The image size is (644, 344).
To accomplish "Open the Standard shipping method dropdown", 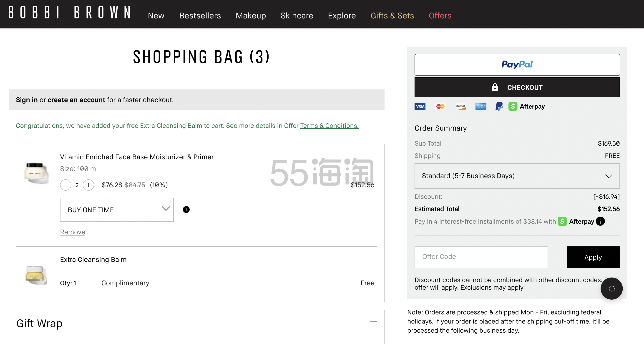I will tap(517, 176).
